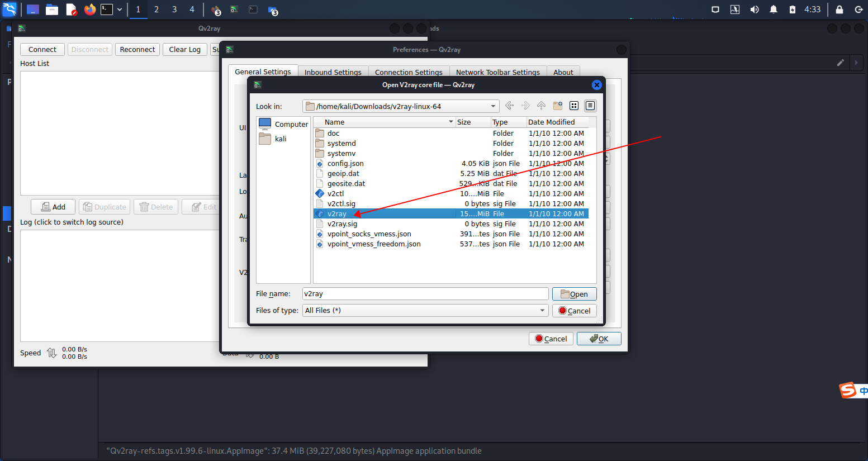Screen dimensions: 868x461
Task: Click file manager taskbar window group
Action: pyautogui.click(x=273, y=10)
